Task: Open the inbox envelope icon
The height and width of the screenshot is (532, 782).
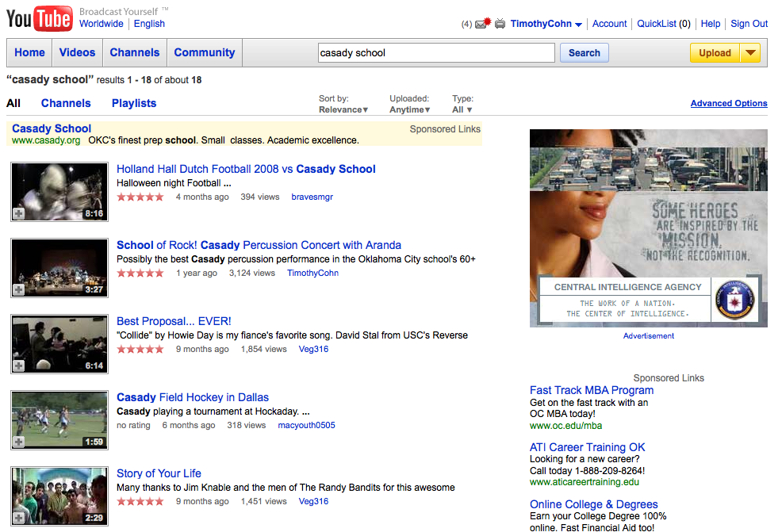Action: [x=481, y=24]
